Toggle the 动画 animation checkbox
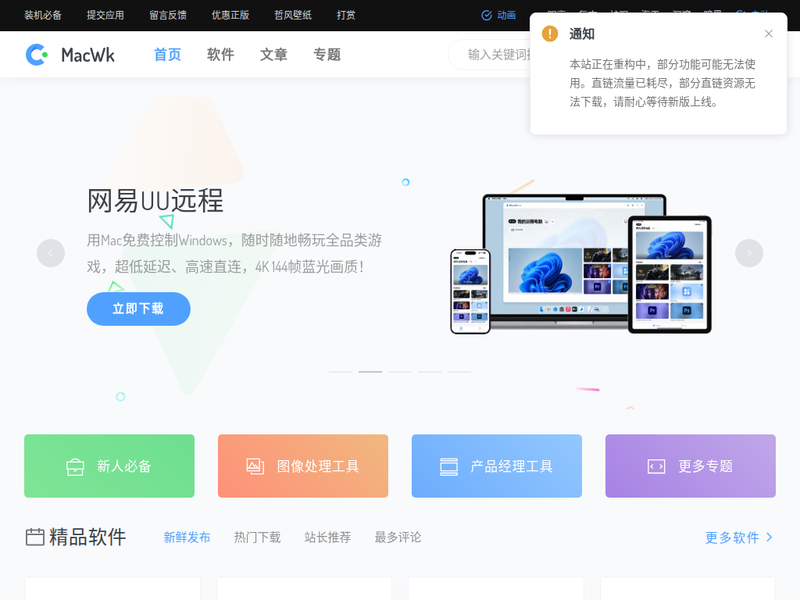Image resolution: width=800 pixels, height=600 pixels. click(487, 15)
